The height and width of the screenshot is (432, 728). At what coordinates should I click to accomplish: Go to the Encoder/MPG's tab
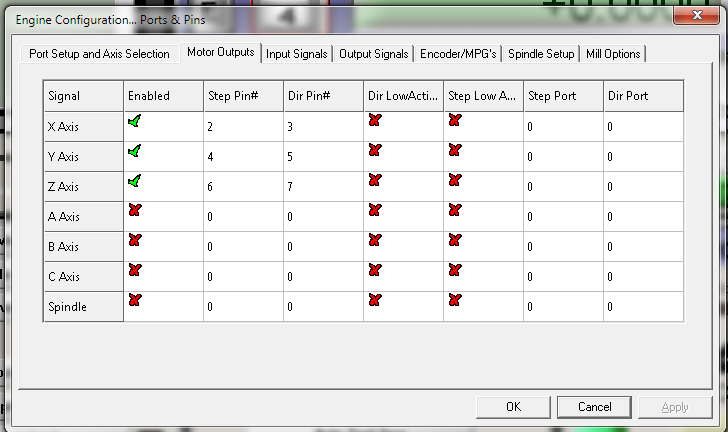[458, 54]
